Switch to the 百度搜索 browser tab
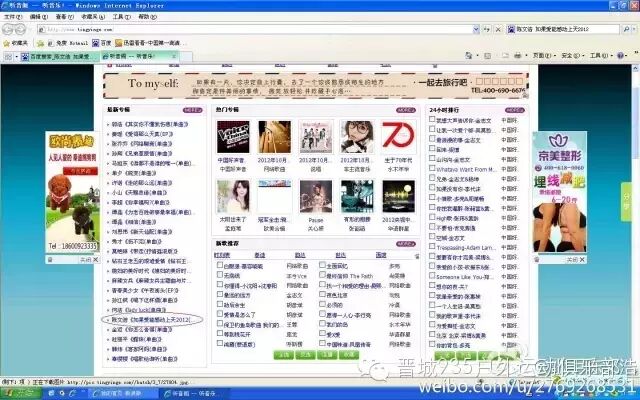Image resolution: width=640 pixels, height=400 pixels. [x=60, y=56]
